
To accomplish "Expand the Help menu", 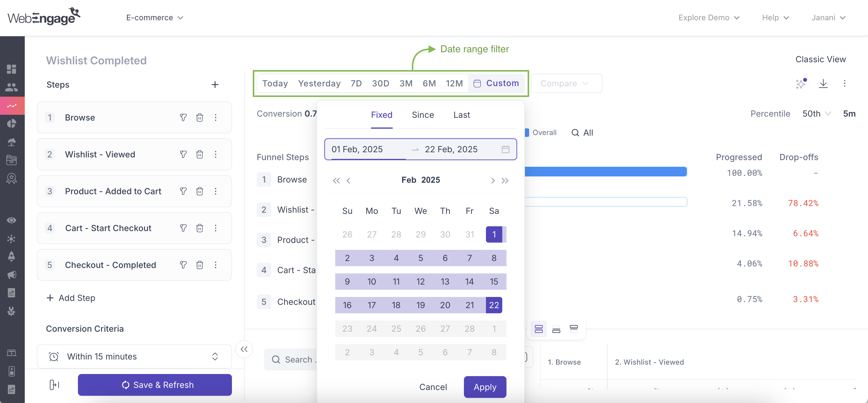I will [776, 18].
